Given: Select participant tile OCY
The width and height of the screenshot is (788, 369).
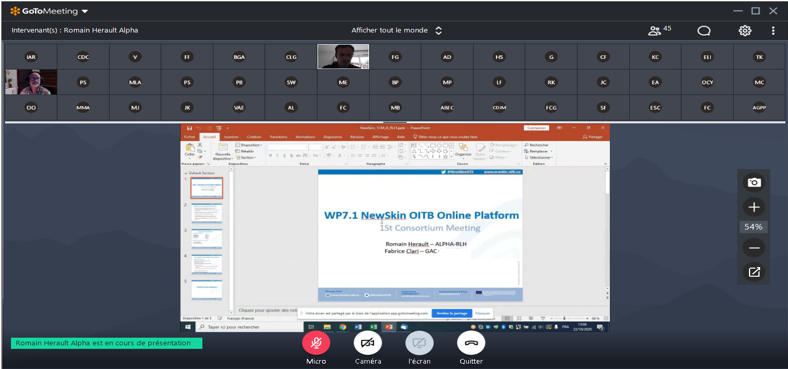Looking at the screenshot, I should (x=707, y=82).
